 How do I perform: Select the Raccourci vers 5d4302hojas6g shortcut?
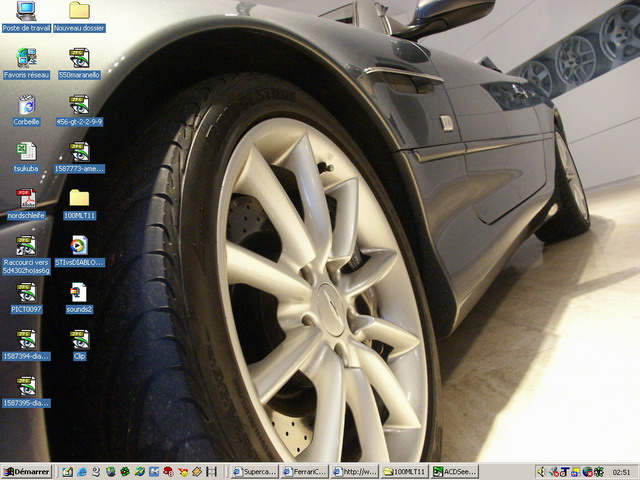point(26,255)
